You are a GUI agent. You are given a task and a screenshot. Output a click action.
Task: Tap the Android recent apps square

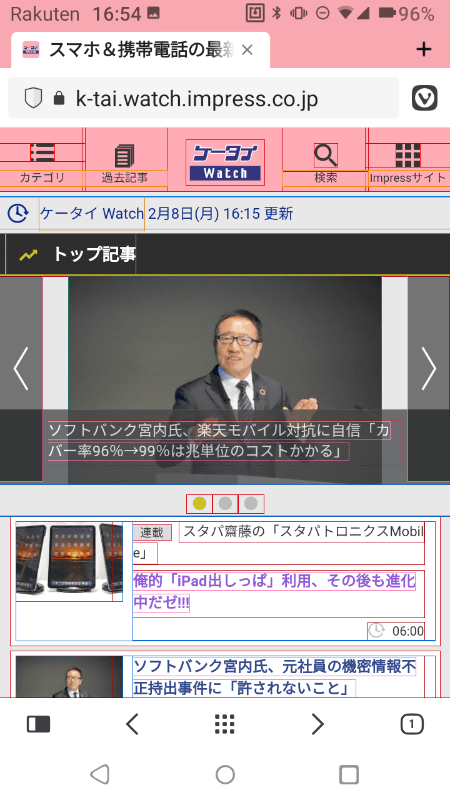[349, 774]
